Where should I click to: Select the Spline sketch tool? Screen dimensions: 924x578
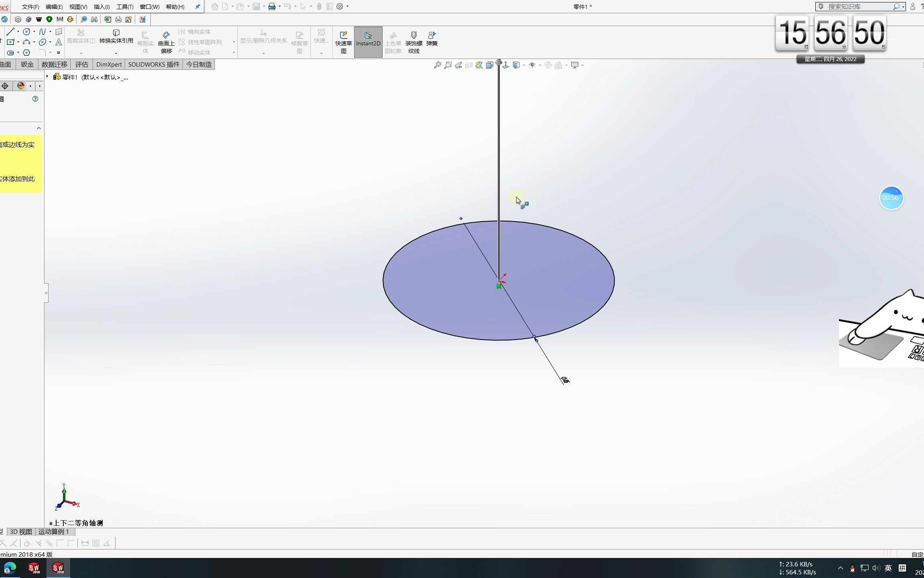[42, 32]
